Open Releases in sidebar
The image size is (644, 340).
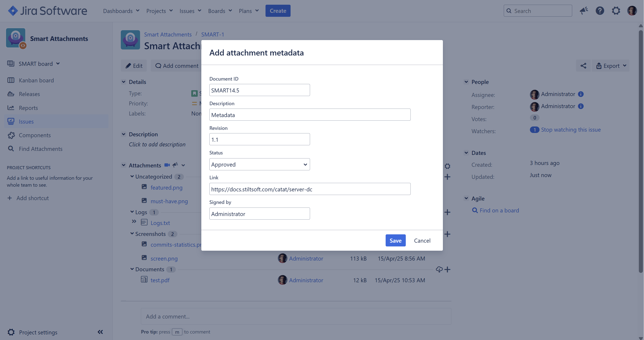point(29,94)
